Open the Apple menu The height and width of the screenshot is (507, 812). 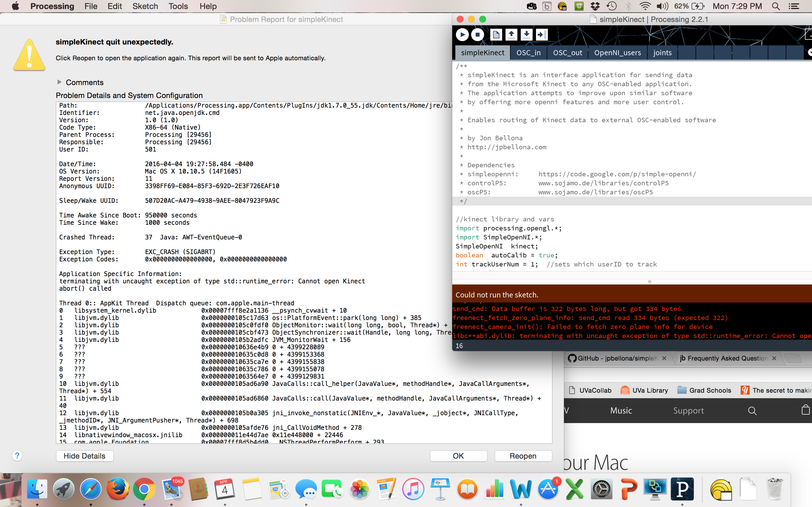[15, 6]
